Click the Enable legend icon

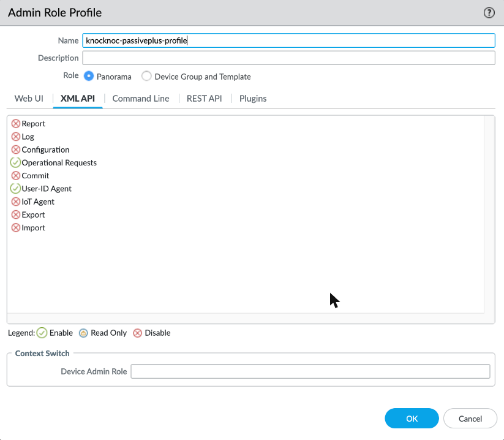click(42, 333)
